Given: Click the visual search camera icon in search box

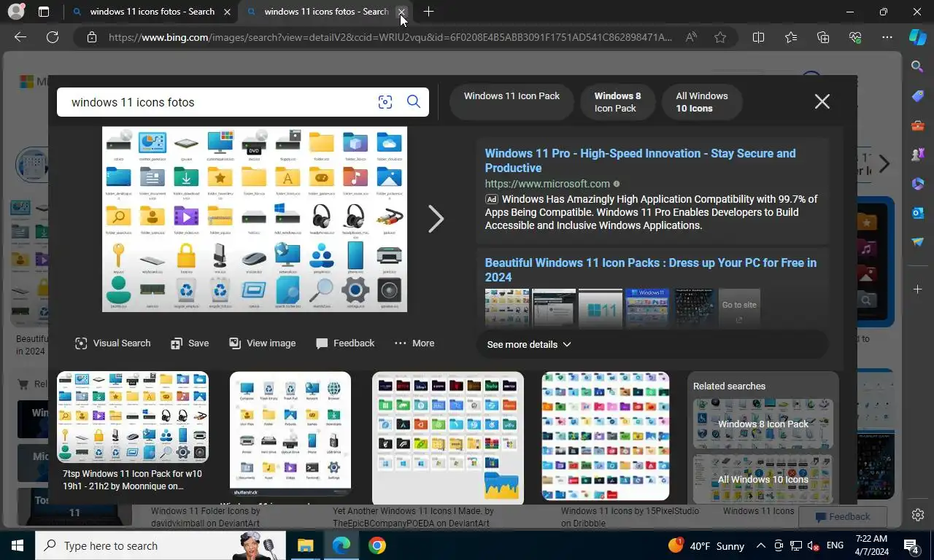Looking at the screenshot, I should [x=385, y=102].
